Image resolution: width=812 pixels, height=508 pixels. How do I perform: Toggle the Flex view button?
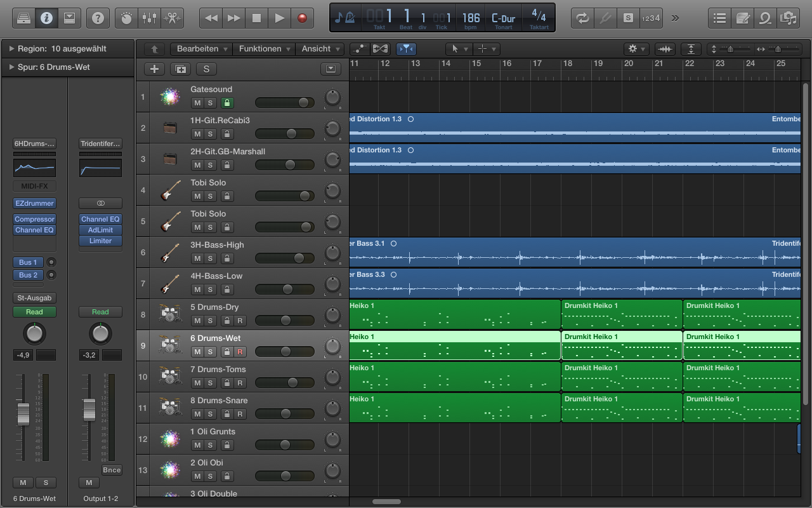pos(380,49)
